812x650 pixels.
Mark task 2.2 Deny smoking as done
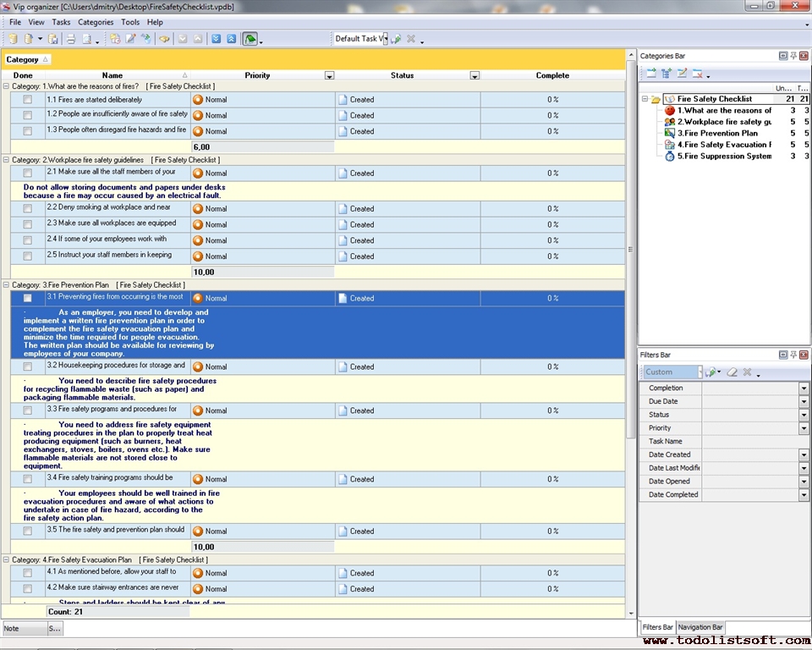click(28, 209)
